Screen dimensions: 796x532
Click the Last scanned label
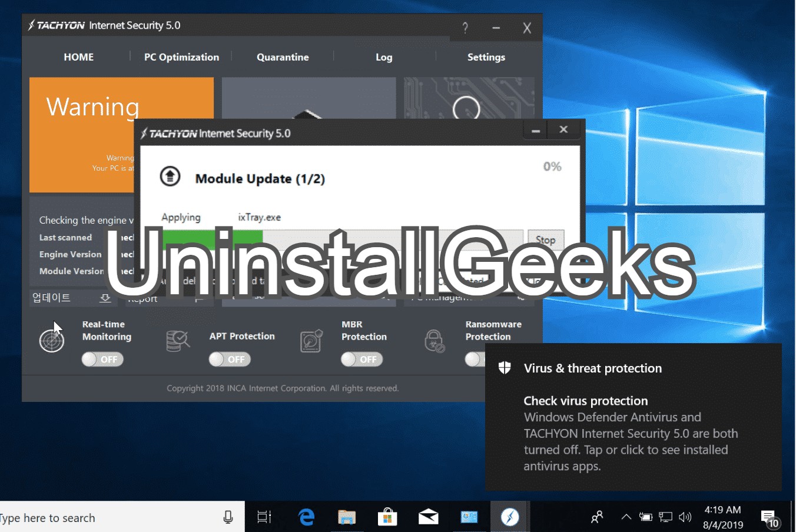point(65,238)
